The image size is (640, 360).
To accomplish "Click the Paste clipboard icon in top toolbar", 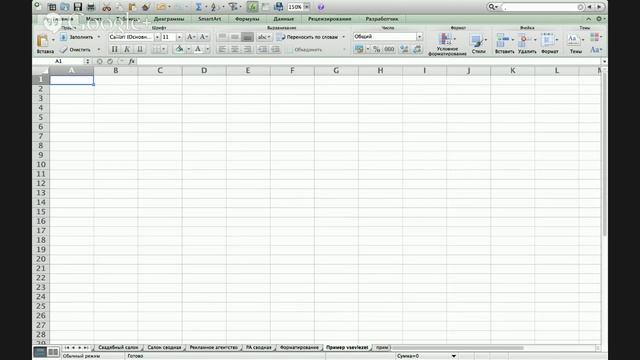I will click(132, 7).
